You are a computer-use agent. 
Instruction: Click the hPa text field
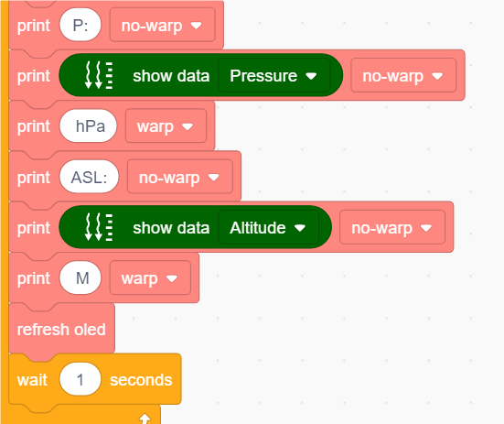[88, 126]
